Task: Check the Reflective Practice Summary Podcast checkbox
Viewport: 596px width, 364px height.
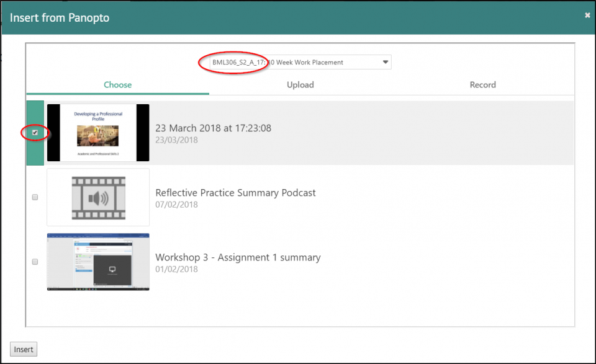Action: pyautogui.click(x=35, y=197)
